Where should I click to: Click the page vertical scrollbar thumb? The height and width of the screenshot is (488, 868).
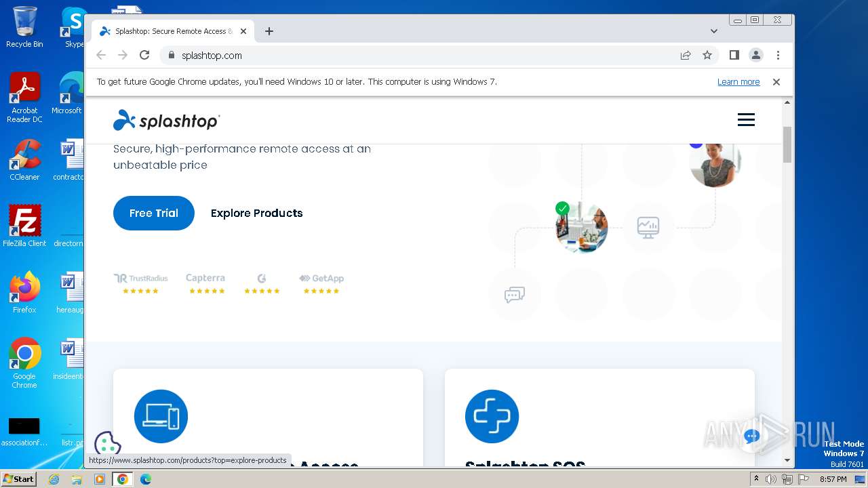787,144
